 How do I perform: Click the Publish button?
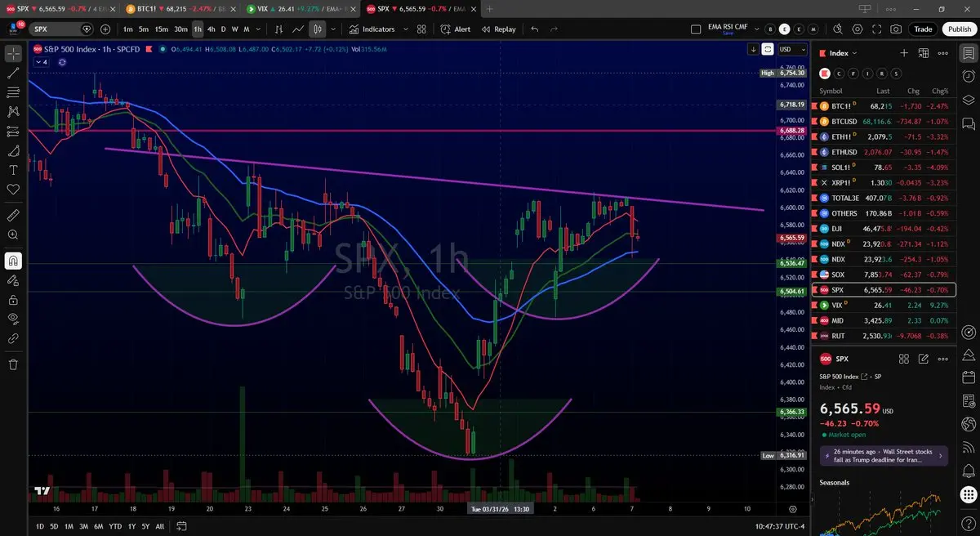(x=958, y=29)
